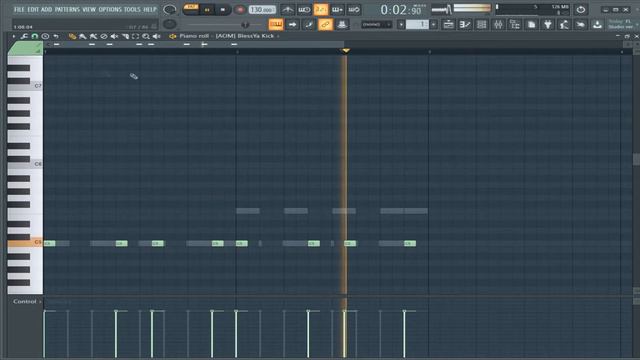Select the Slice tool
The height and width of the screenshot is (360, 640).
point(125,36)
